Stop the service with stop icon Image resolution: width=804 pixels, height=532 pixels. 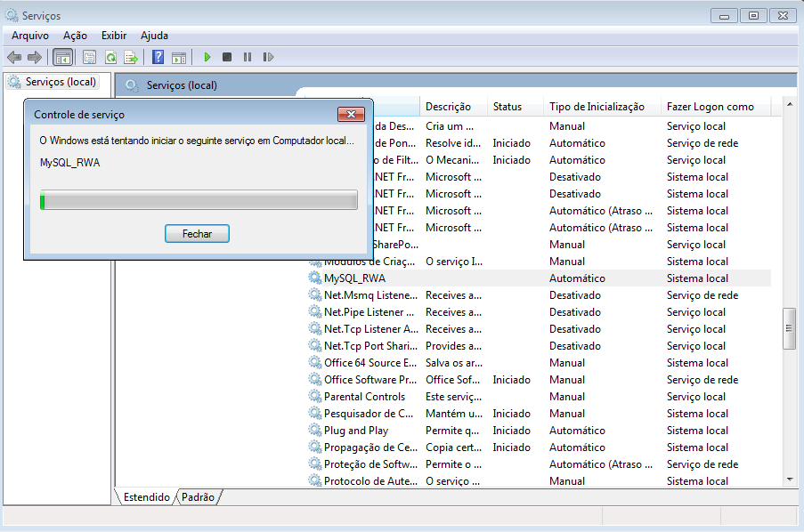pos(227,57)
